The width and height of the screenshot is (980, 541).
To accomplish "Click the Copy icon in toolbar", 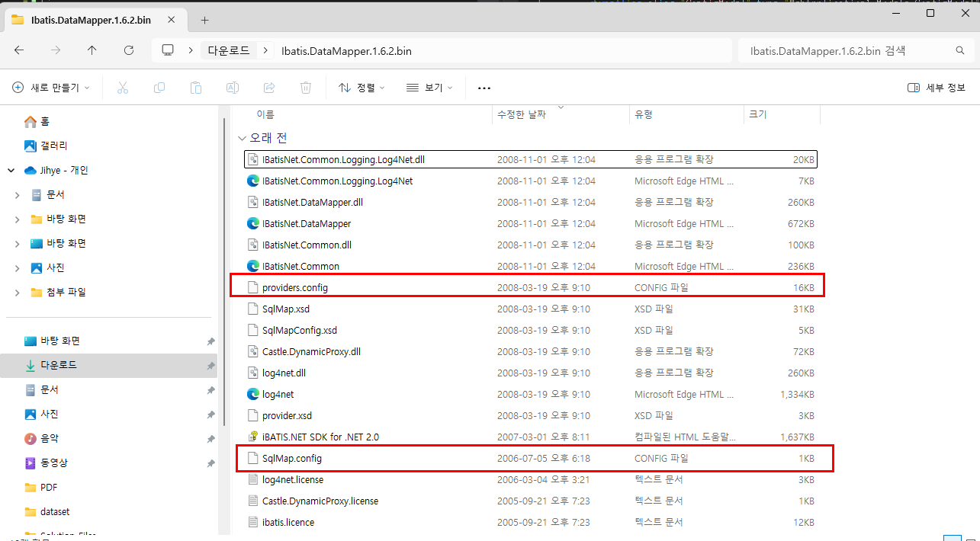I will point(159,88).
